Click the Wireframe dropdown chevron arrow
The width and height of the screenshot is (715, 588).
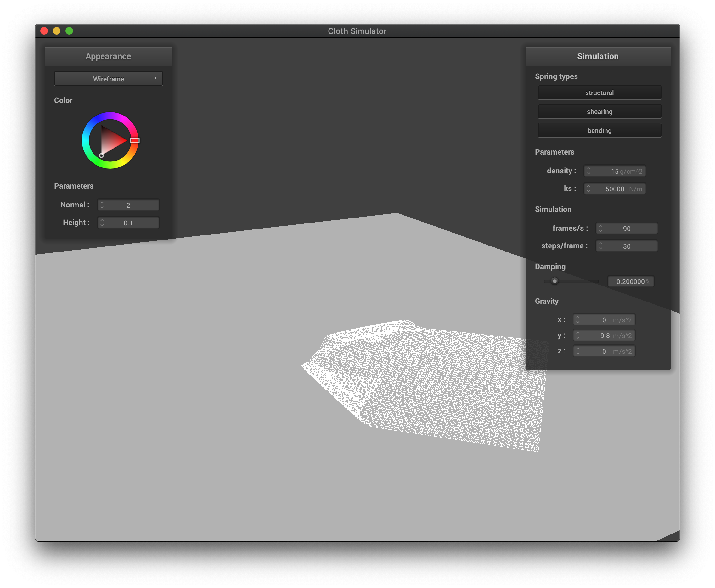click(155, 78)
